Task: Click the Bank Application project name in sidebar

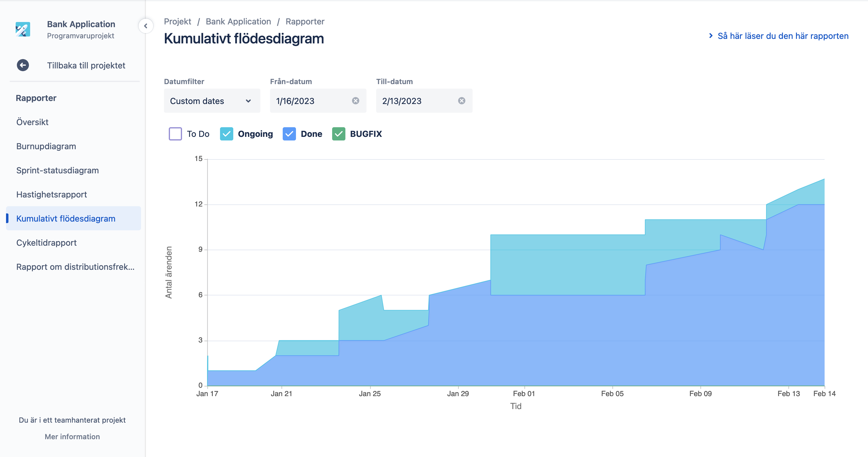Action: point(81,24)
